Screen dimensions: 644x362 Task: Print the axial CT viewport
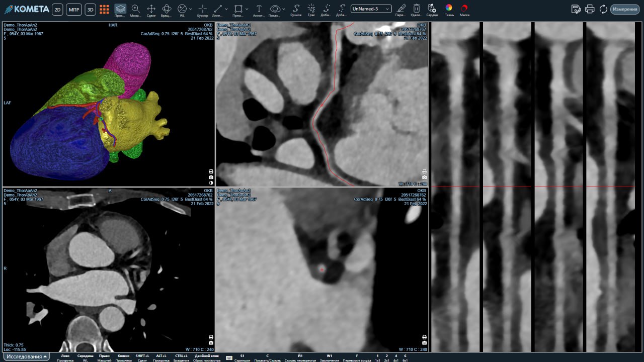211,337
